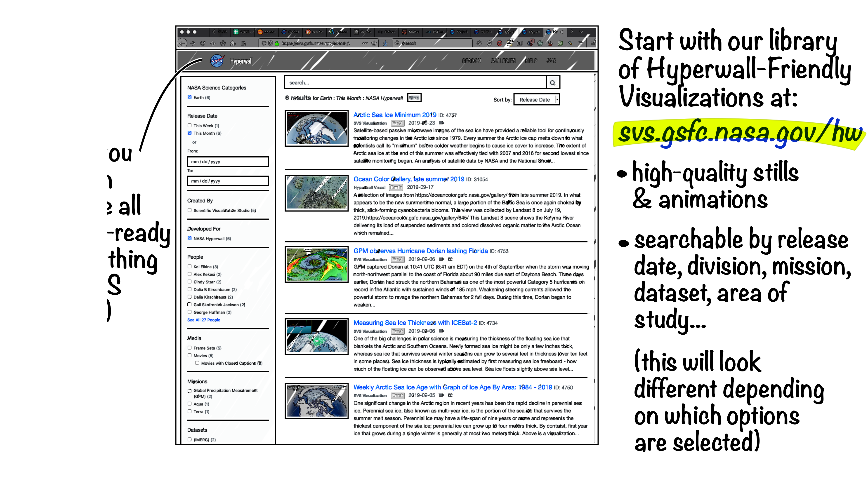Submit search with the magnifier button
This screenshot has height=488, width=868.
tap(553, 82)
